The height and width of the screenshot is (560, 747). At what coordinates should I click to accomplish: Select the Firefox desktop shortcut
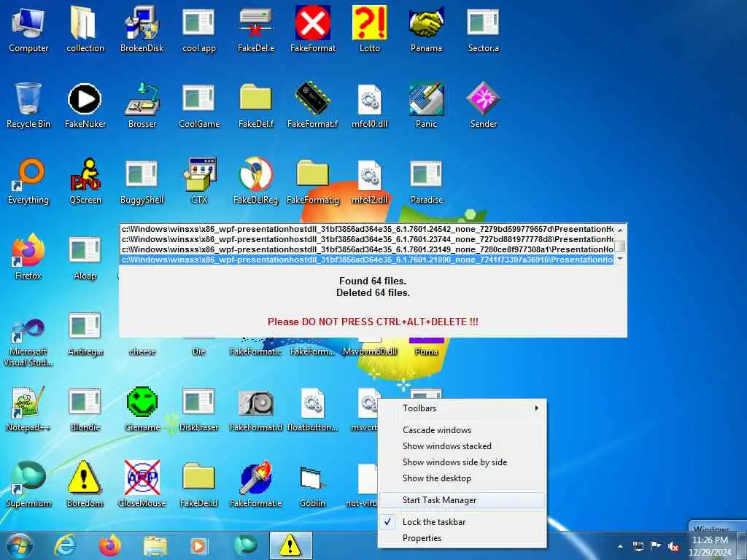28,256
